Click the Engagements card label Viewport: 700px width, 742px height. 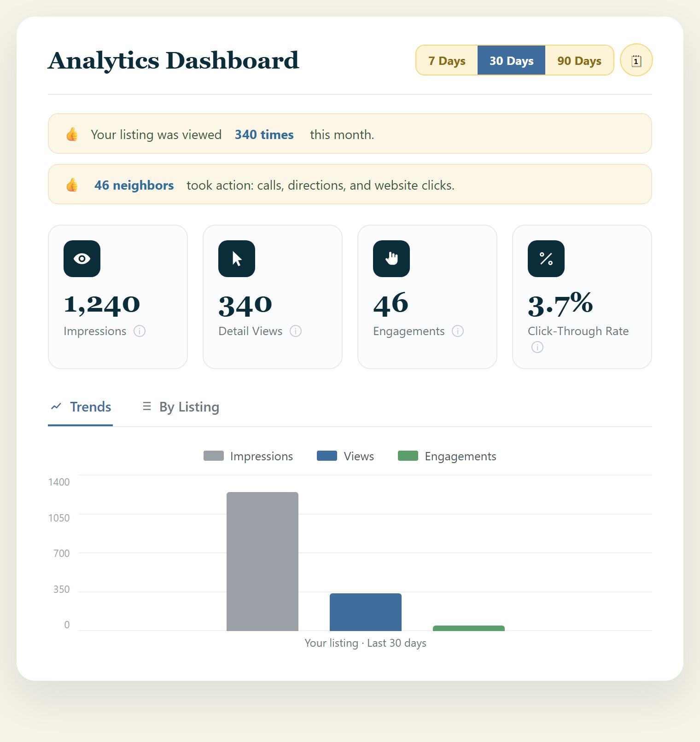point(409,331)
